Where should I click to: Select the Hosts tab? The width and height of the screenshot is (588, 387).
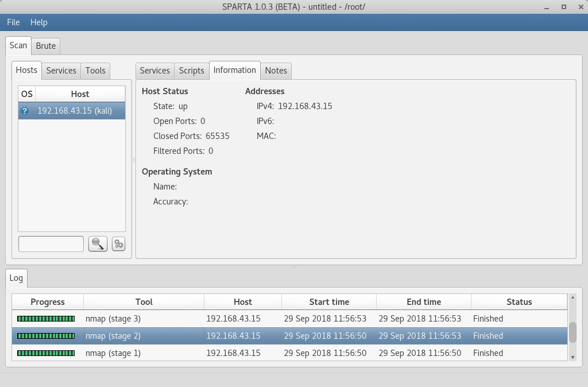point(26,70)
